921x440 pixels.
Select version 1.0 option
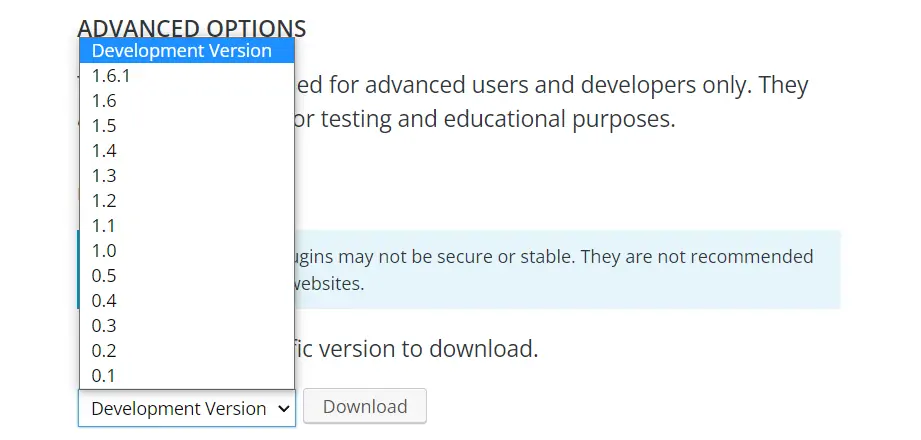pos(186,251)
